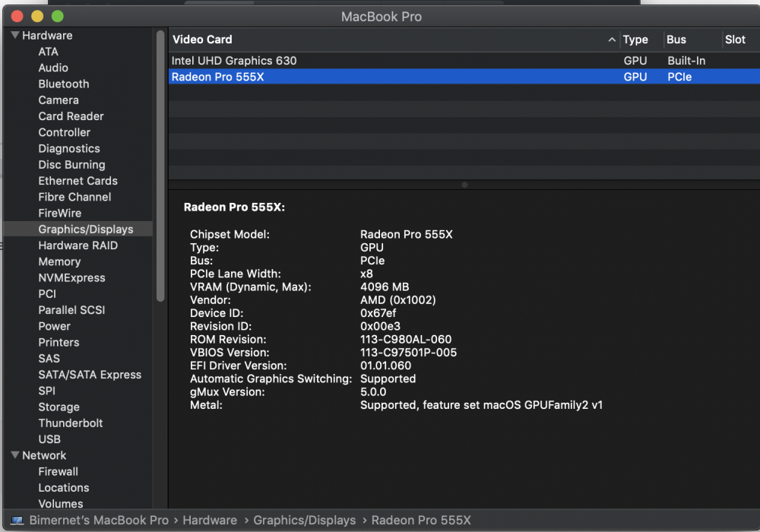The image size is (760, 532).
Task: Click Metal feature set value text
Action: click(x=481, y=404)
